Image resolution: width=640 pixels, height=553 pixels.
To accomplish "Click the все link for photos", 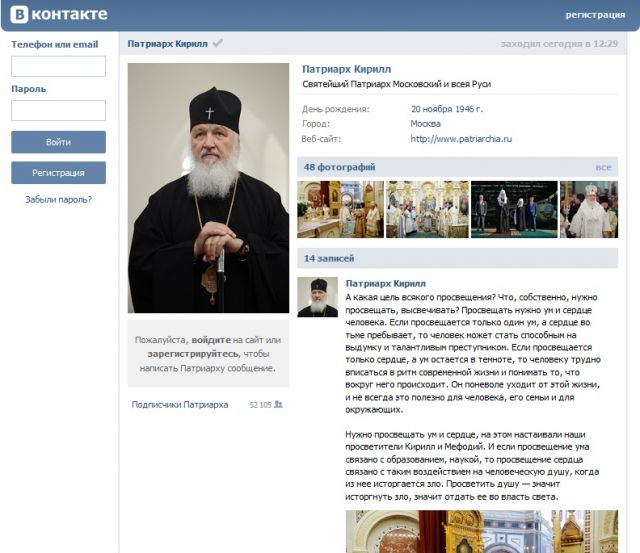I will point(603,167).
